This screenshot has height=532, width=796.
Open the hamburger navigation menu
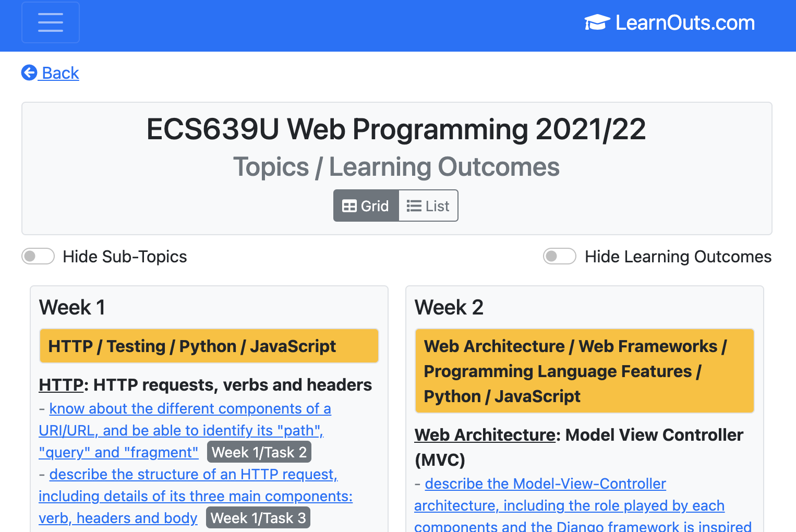pos(50,22)
